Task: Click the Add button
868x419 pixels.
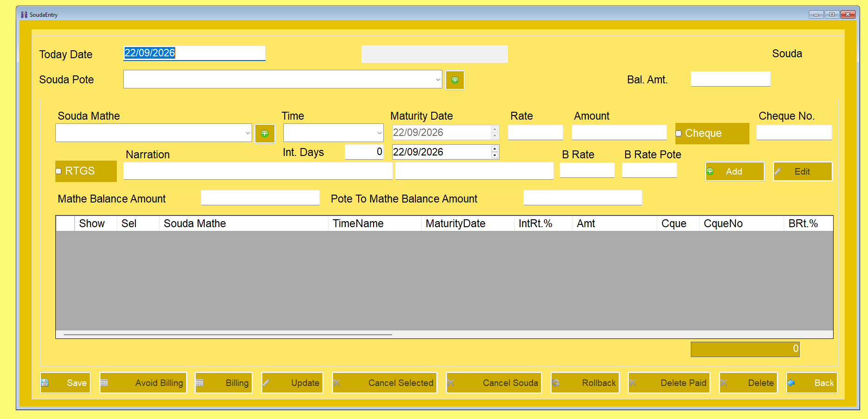Action: 735,171
